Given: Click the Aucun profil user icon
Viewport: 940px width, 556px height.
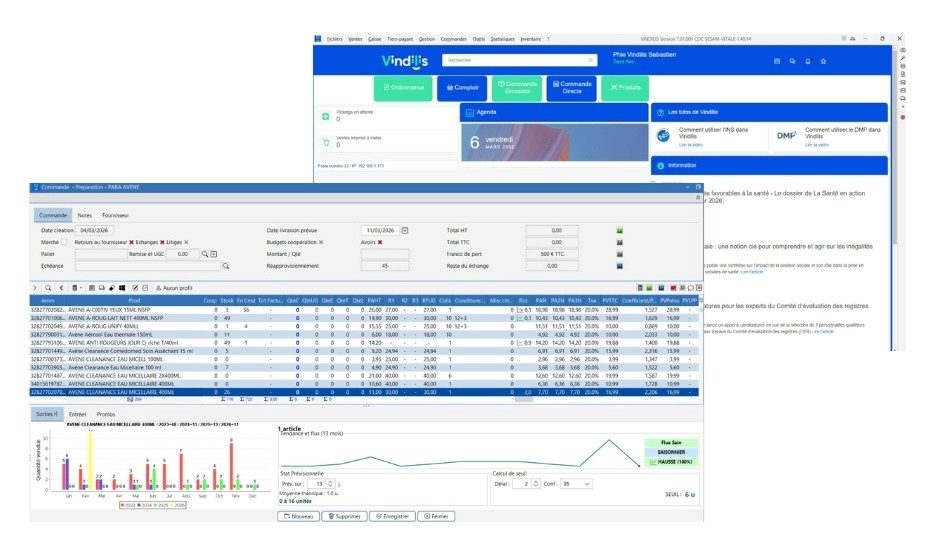Looking at the screenshot, I should click(156, 287).
